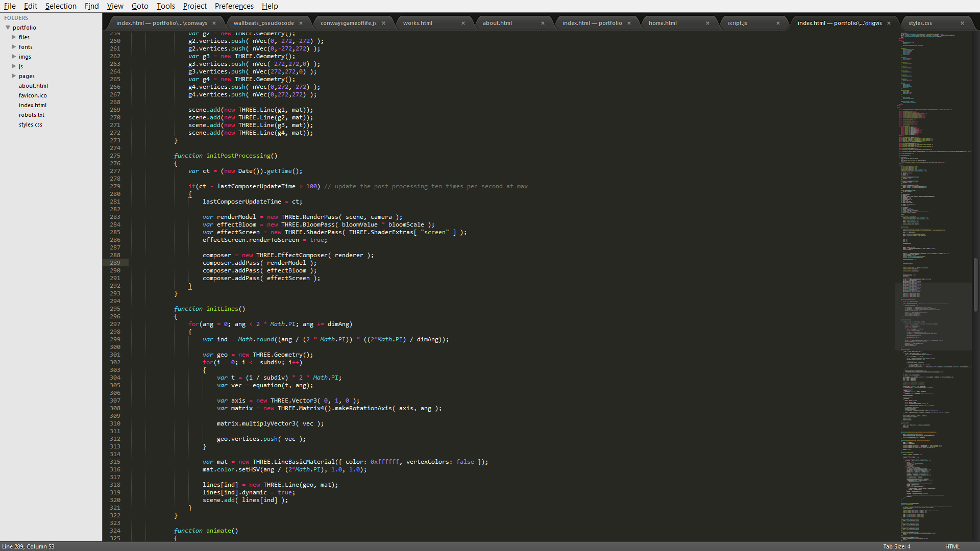Open the Selection menu

[61, 6]
